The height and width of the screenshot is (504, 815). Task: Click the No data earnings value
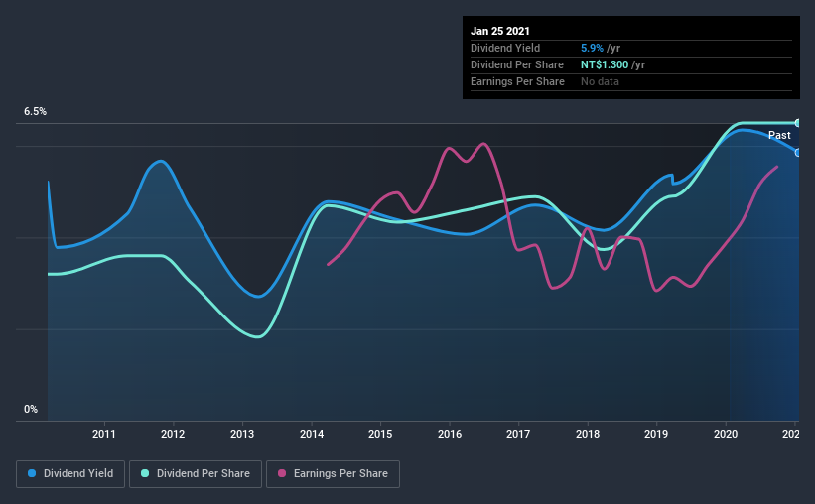click(x=600, y=81)
